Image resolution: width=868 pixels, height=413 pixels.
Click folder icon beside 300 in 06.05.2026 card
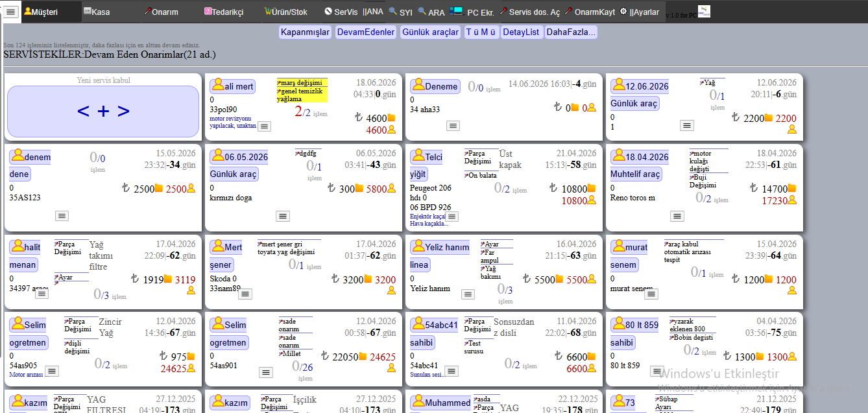tap(360, 189)
